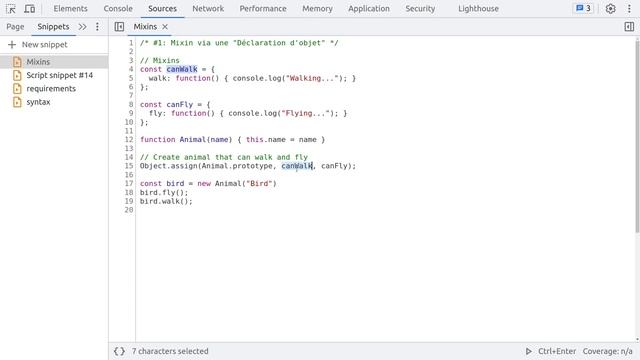640x360 pixels.
Task: Click '// Create animal that can walk' comment
Action: (x=224, y=157)
